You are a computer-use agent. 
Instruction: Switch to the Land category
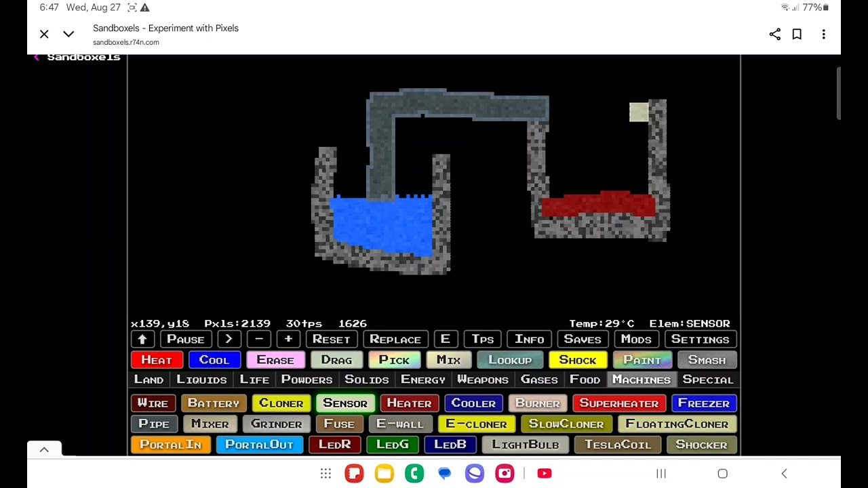(149, 380)
